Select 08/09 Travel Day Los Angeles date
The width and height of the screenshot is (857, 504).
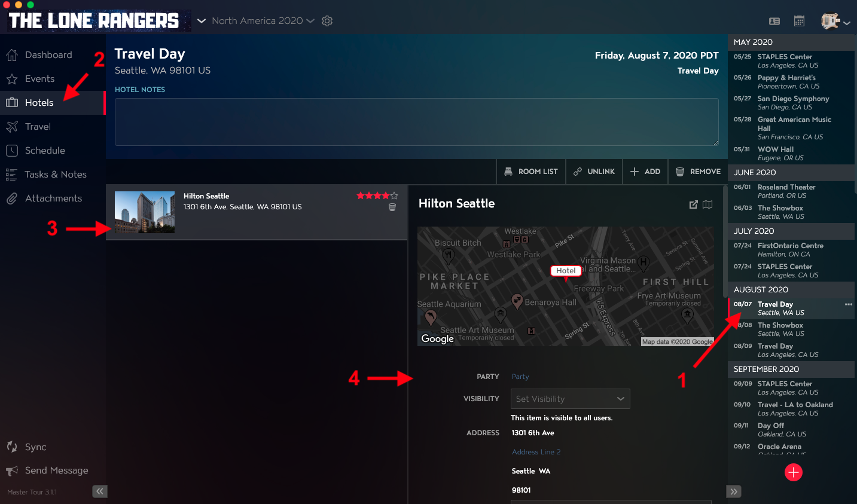click(791, 350)
